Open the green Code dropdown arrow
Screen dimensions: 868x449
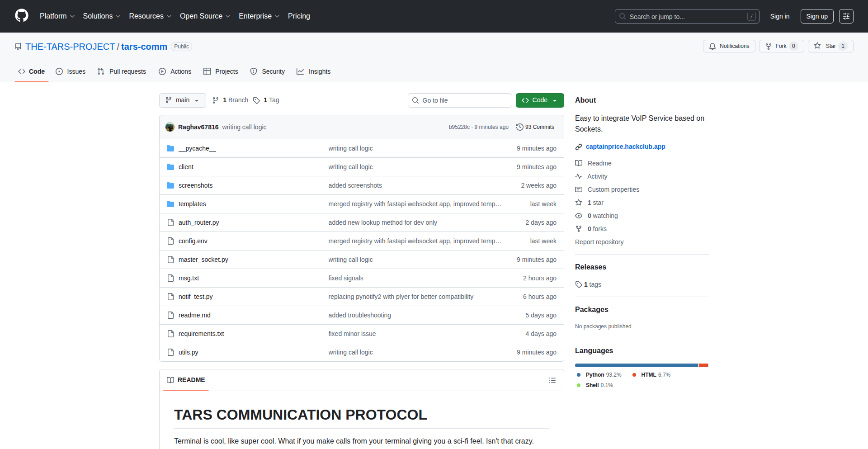pos(555,100)
